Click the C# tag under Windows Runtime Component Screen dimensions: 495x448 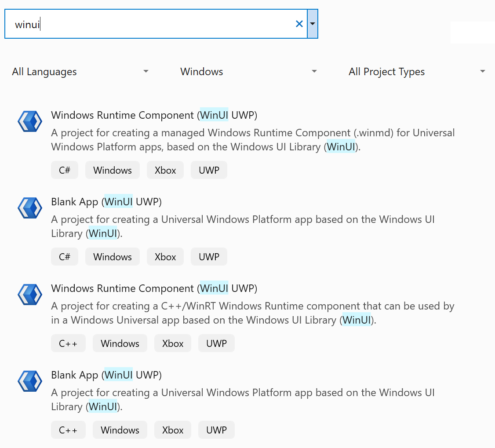(65, 170)
